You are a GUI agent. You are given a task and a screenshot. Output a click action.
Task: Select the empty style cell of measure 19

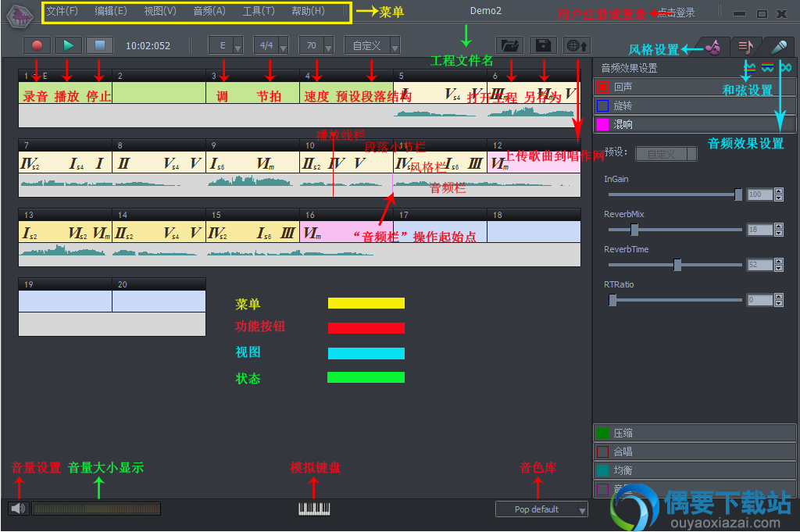[x=66, y=301]
